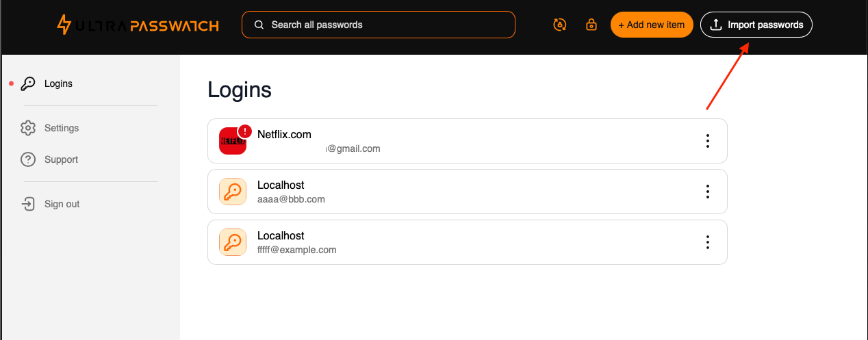
Task: Click the Add new item button
Action: click(x=652, y=25)
